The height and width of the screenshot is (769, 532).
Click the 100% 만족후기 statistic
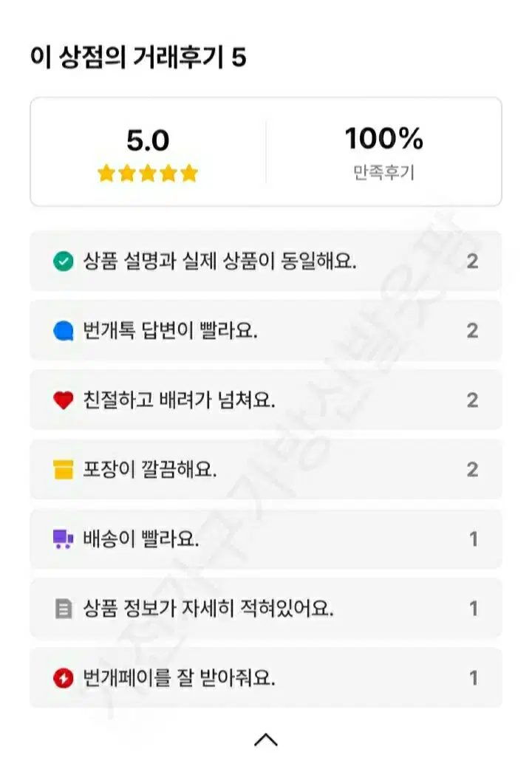pos(383,152)
